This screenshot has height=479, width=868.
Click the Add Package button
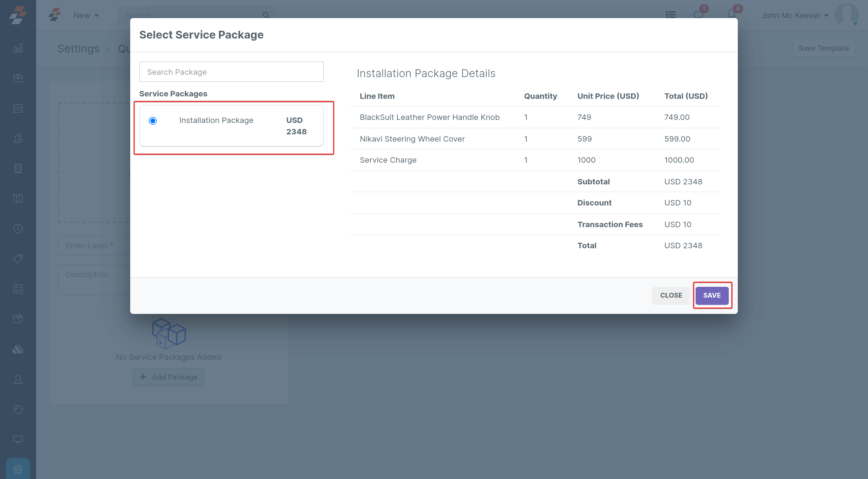[x=168, y=377]
